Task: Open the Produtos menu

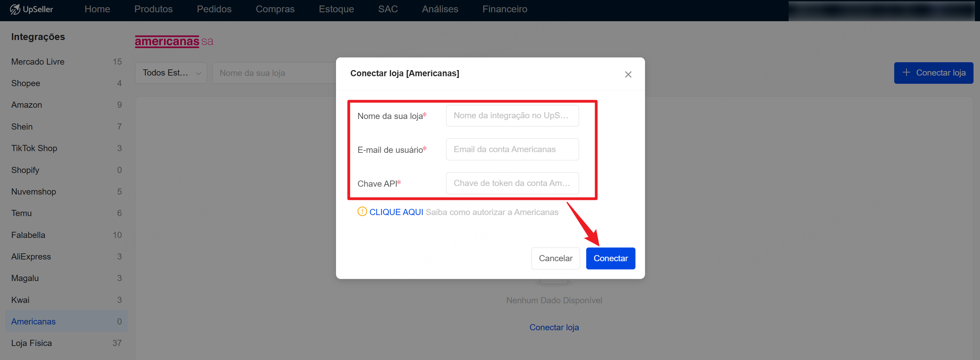Action: 153,9
